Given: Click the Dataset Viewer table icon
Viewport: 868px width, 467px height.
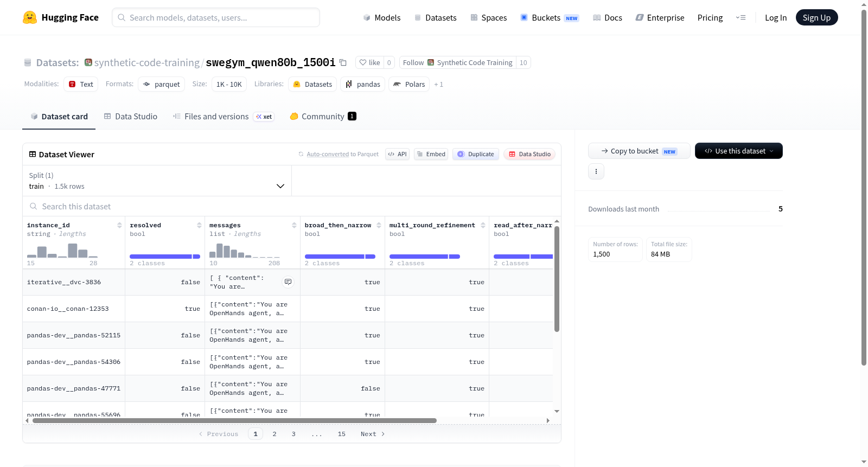Looking at the screenshot, I should click(33, 154).
